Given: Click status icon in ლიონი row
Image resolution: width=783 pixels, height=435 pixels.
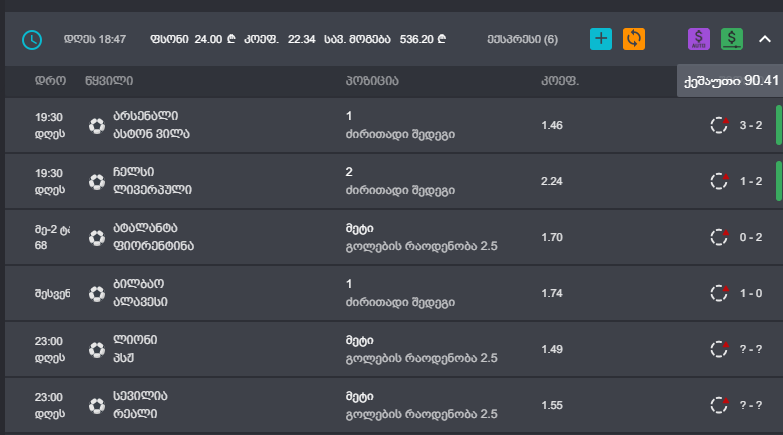Looking at the screenshot, I should coord(720,349).
